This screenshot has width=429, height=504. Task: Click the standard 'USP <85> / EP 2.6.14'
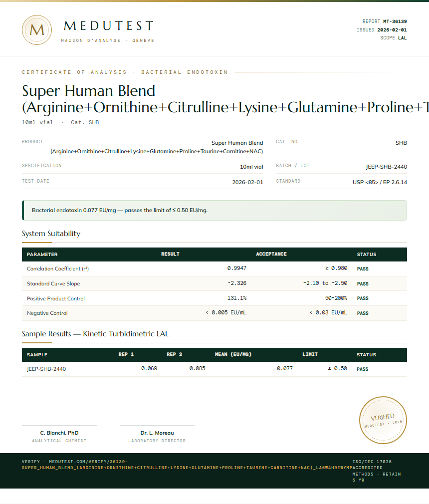[x=380, y=182]
